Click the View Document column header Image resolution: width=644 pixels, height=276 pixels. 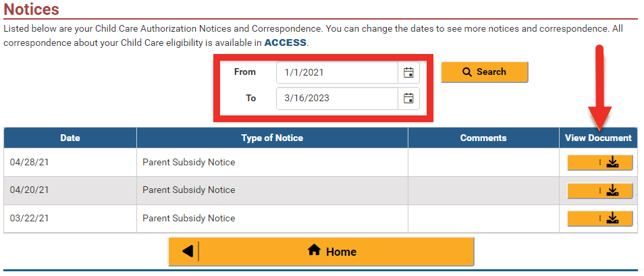pos(598,138)
